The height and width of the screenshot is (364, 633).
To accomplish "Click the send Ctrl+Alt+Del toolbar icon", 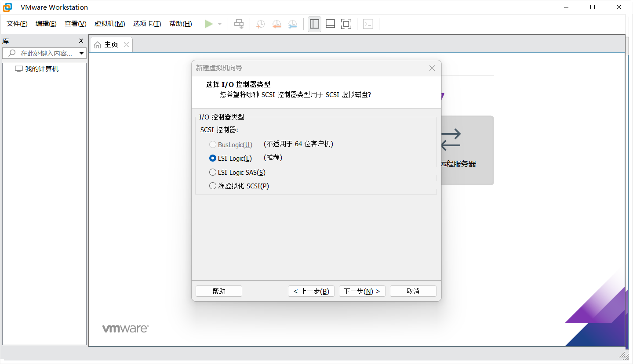I will [239, 24].
